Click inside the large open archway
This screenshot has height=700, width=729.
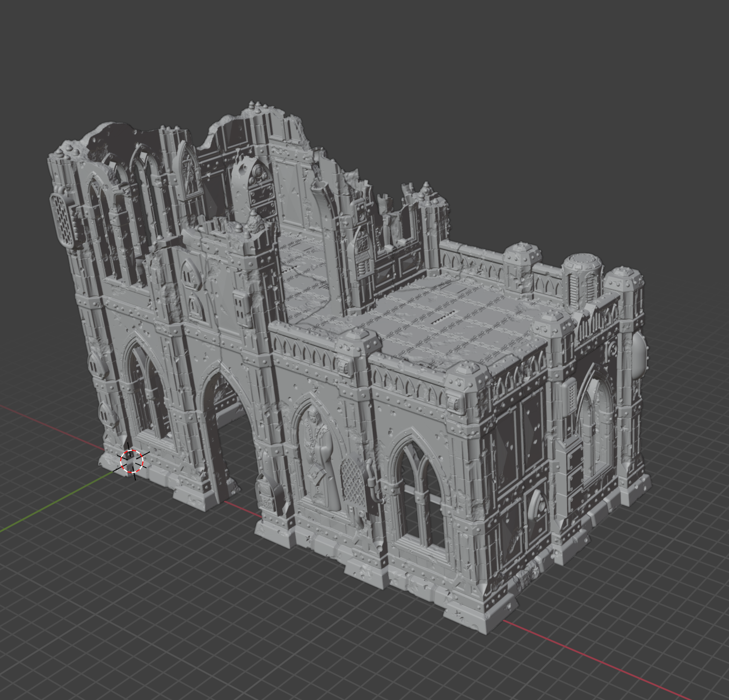click(x=227, y=429)
